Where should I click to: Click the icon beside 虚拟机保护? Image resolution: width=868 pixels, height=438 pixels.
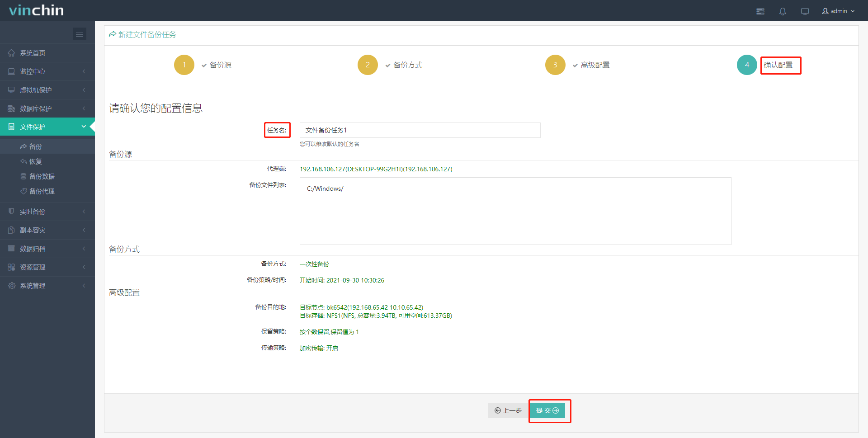click(11, 90)
